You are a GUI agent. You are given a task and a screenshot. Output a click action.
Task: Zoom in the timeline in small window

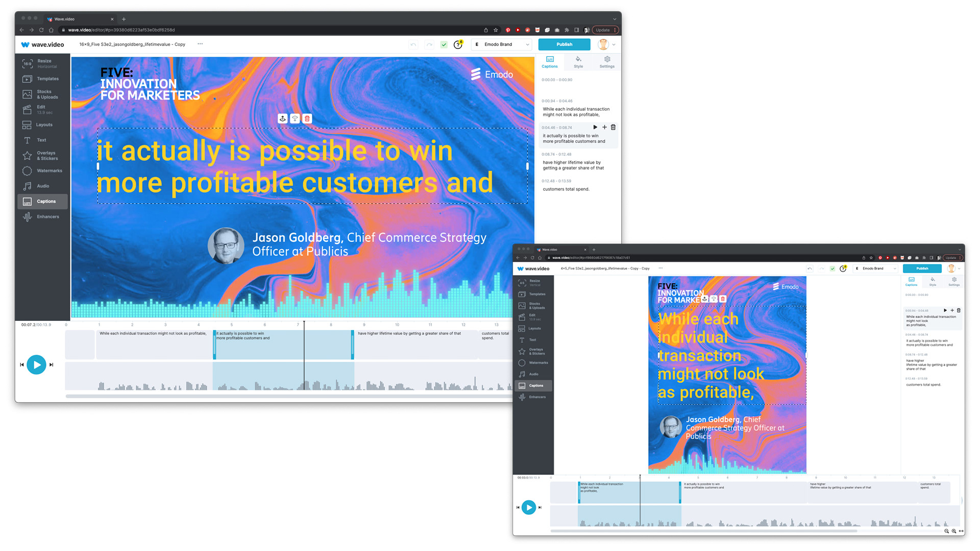pos(953,531)
